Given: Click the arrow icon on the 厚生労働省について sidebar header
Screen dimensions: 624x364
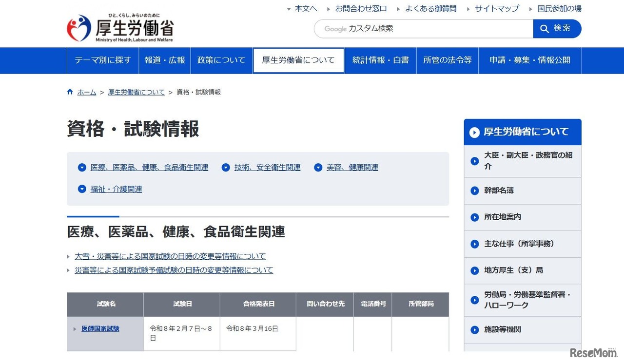Looking at the screenshot, I should coord(474,132).
